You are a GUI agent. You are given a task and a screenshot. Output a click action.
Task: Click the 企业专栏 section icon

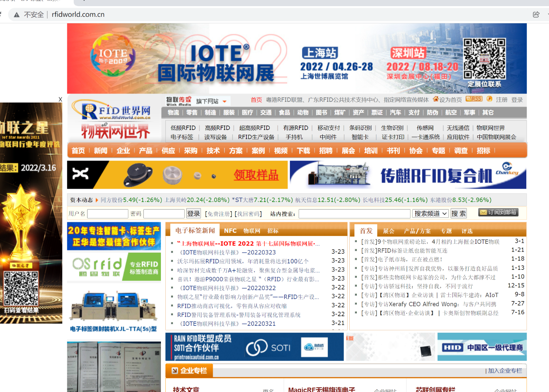coord(175,370)
